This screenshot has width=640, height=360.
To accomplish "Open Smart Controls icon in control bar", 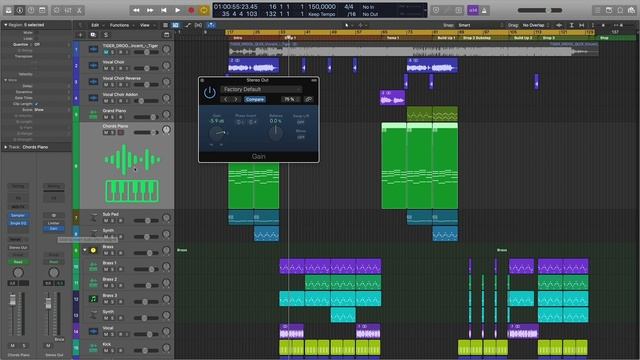I will (57, 10).
